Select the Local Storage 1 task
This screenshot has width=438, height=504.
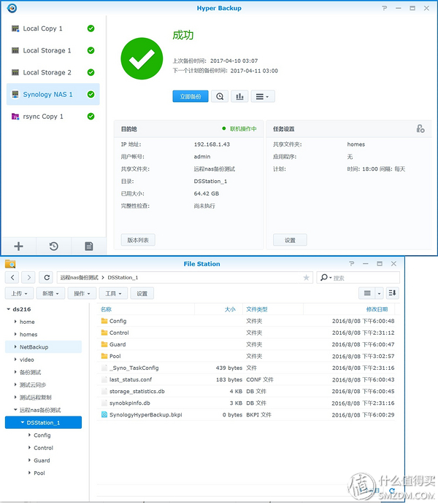tap(53, 50)
